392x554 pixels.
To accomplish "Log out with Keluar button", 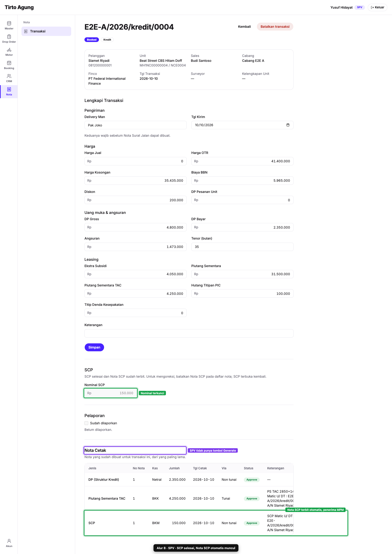I will coord(377,7).
